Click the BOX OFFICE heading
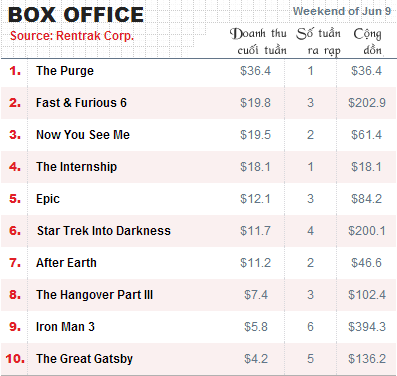Image resolution: width=397 pixels, height=376 pixels. 76,15
